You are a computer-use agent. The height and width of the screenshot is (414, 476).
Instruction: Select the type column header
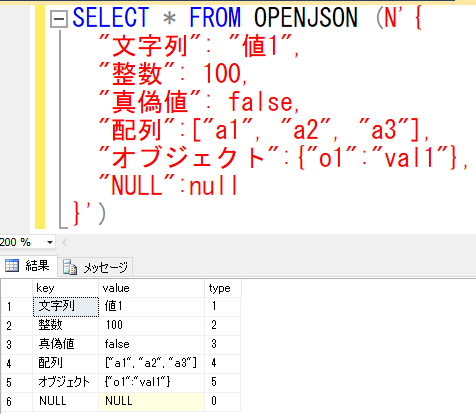click(222, 288)
